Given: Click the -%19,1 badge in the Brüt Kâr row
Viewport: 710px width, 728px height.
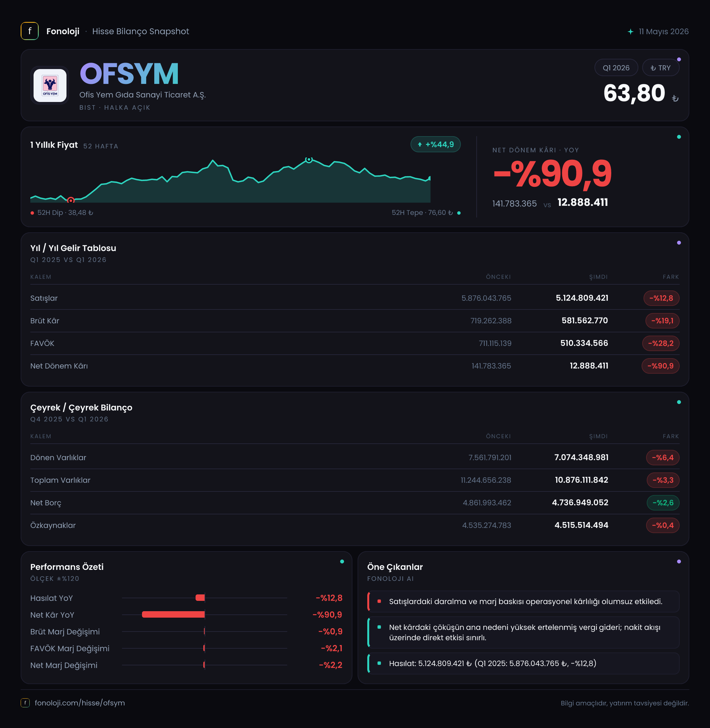Looking at the screenshot, I should [x=662, y=321].
